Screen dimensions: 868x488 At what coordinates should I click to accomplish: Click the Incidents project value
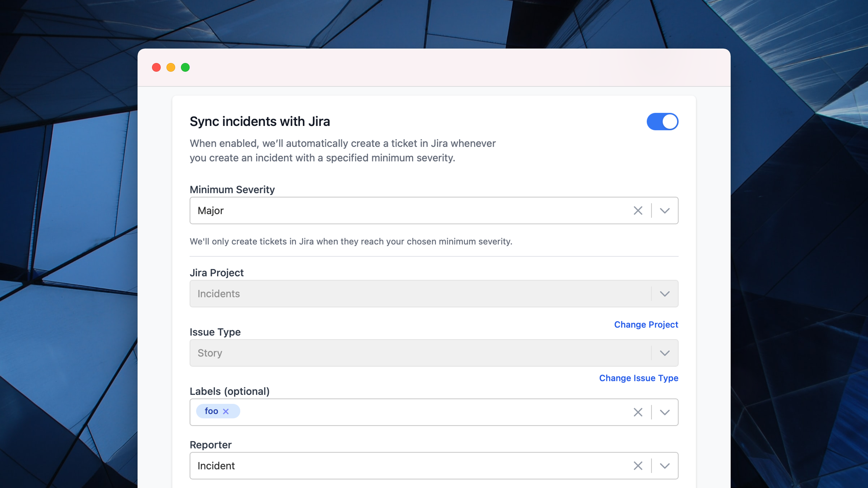219,294
